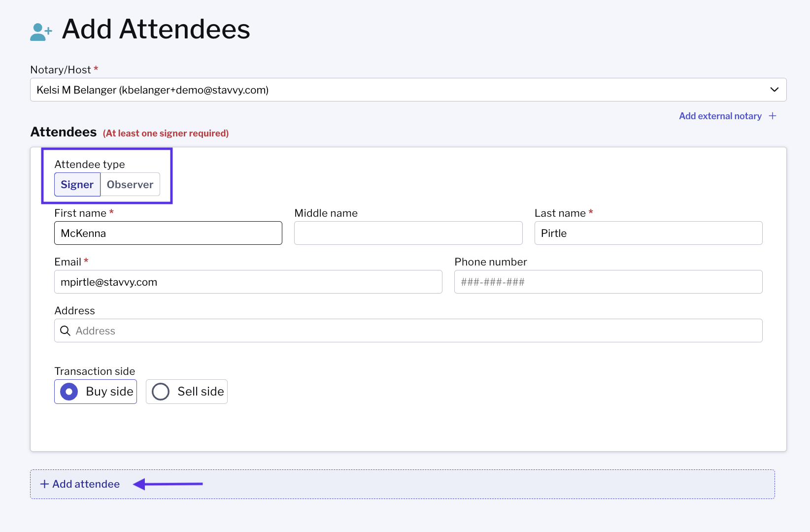Screen dimensions: 810x532
Task: Click the add-person icon beside Add Attendees
Action: (41, 32)
